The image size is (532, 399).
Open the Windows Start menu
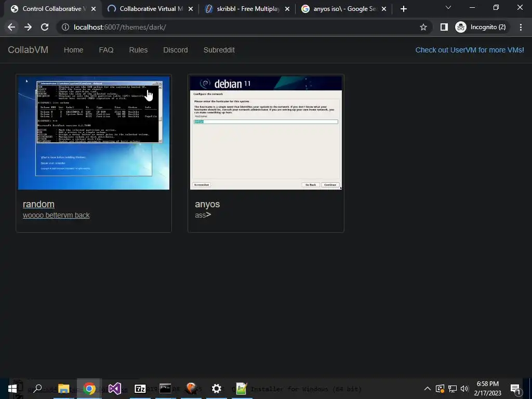(12, 389)
